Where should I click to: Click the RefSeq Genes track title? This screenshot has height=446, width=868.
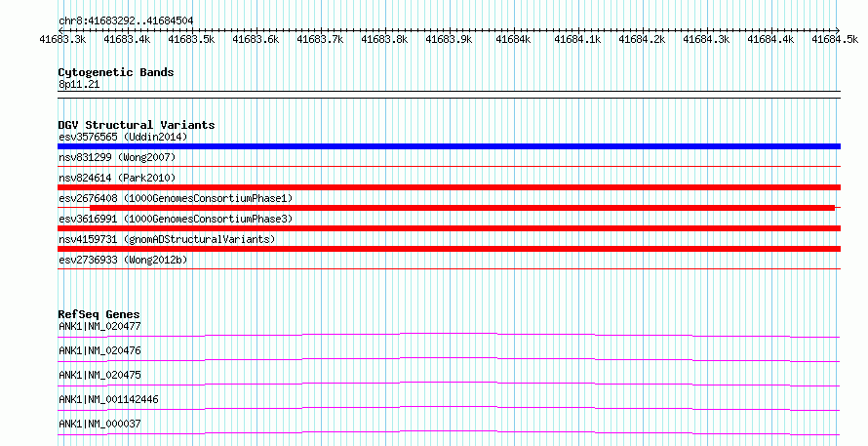click(x=99, y=314)
